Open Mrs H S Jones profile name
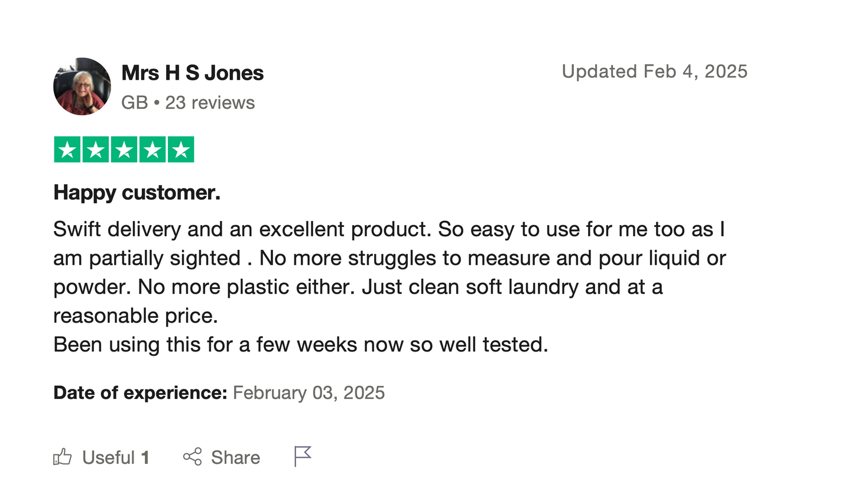Viewport: 854px width, 504px height. [x=192, y=73]
